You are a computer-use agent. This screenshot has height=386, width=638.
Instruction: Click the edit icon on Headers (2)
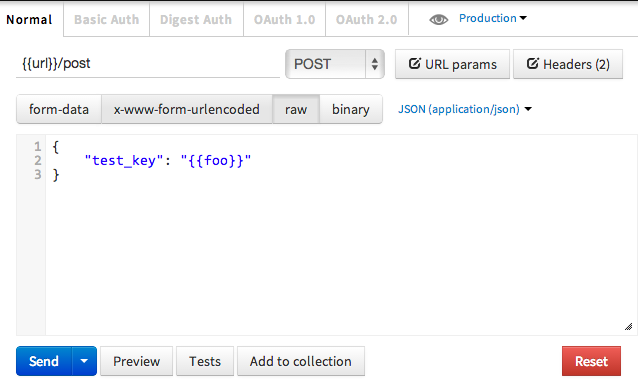532,63
